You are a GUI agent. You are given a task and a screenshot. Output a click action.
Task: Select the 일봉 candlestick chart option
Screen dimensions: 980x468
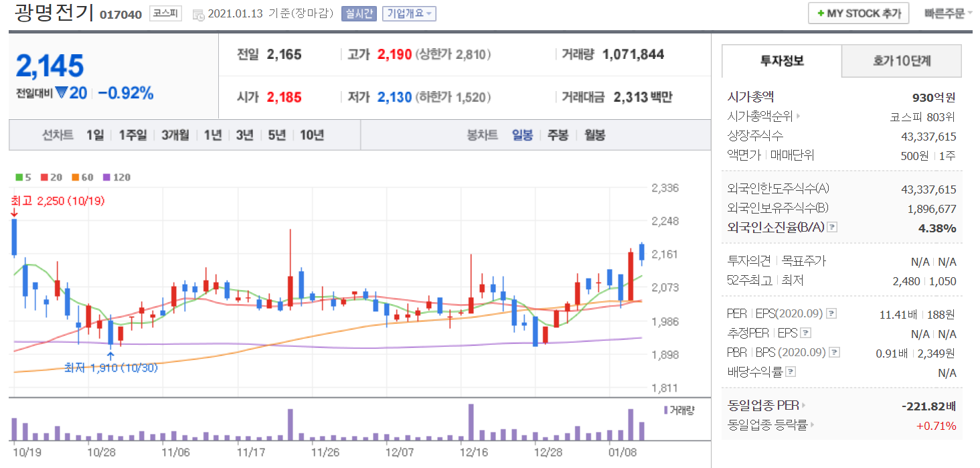522,135
